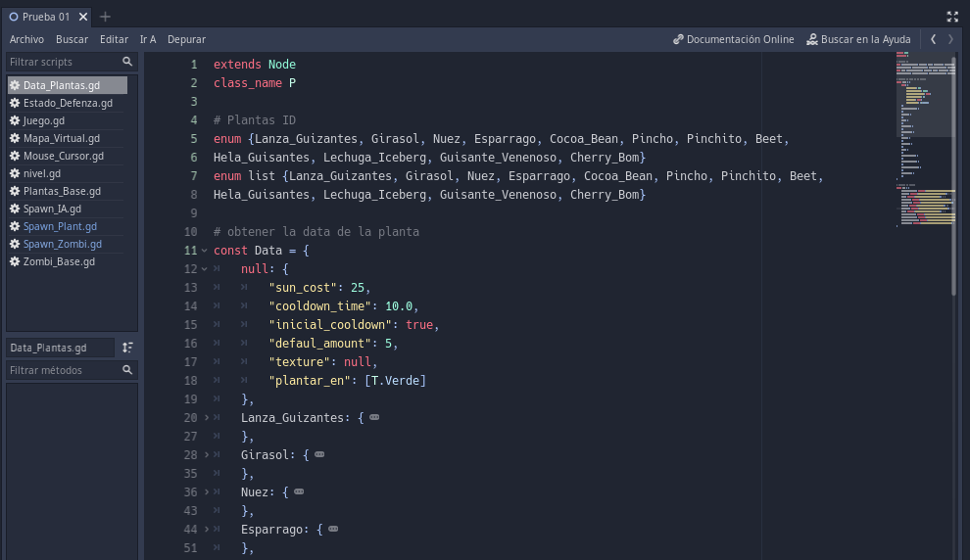The height and width of the screenshot is (560, 970).
Task: Click Buscar en la Ayuda
Action: 858,39
